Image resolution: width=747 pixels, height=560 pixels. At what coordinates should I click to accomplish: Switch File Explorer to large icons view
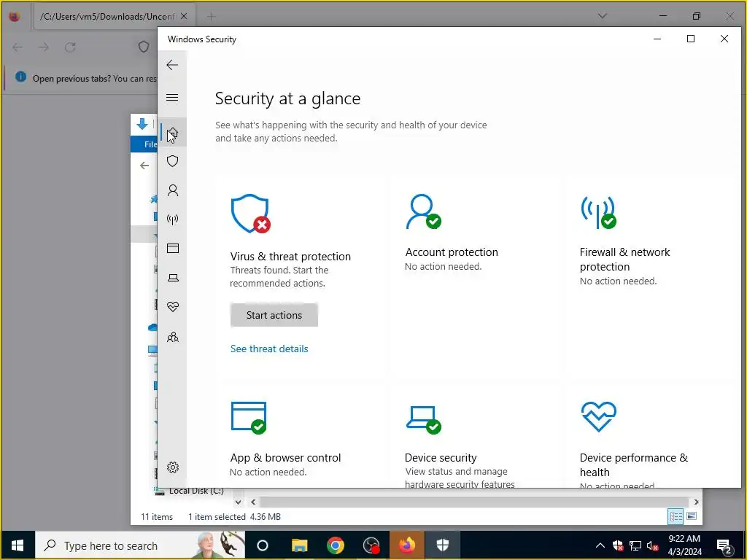coord(692,516)
